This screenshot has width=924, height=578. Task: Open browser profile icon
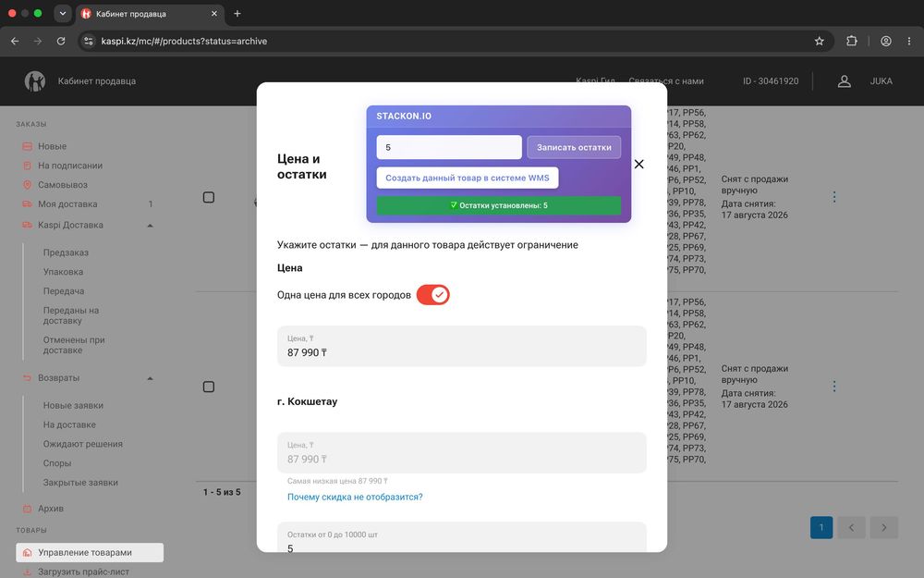click(886, 42)
